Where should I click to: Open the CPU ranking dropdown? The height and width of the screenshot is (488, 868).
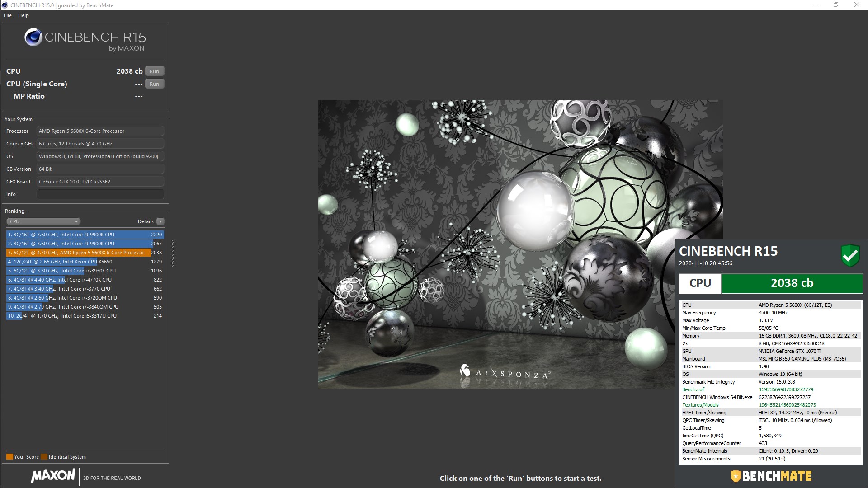43,221
